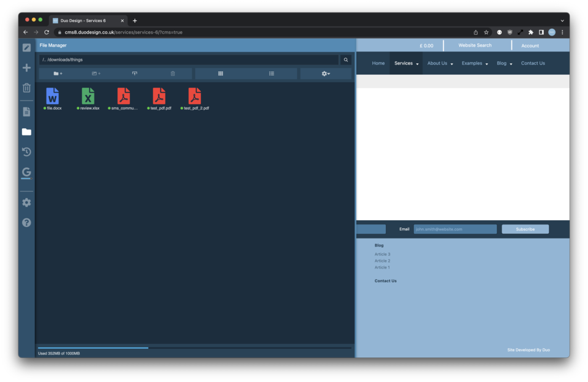Click the Email subscription input field

click(x=455, y=229)
